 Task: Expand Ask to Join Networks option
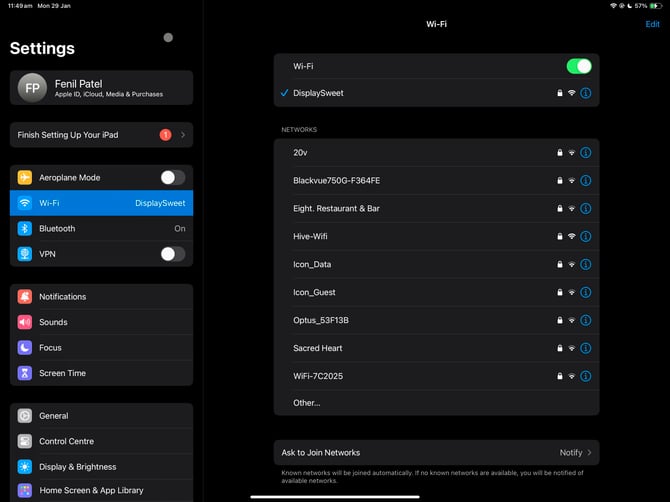[436, 453]
